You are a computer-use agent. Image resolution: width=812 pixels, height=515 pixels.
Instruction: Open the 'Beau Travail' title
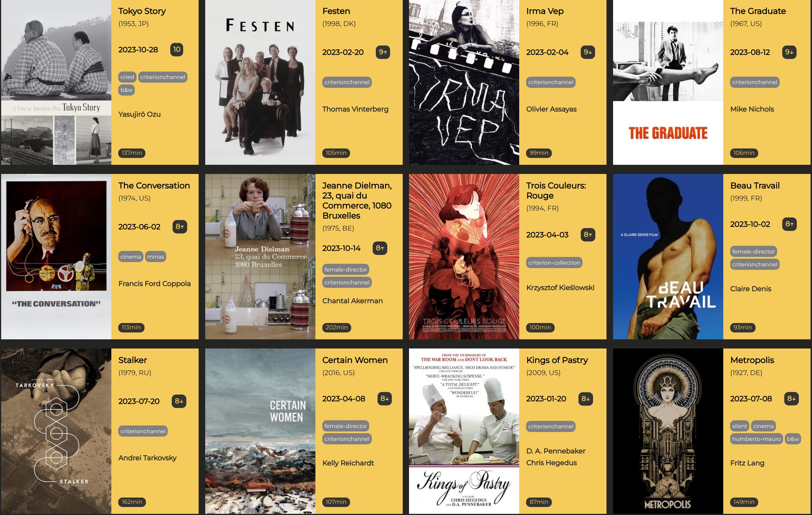pyautogui.click(x=755, y=186)
